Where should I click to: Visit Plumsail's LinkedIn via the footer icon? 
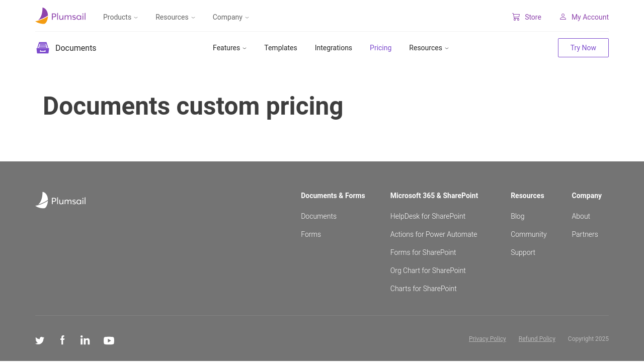85,340
